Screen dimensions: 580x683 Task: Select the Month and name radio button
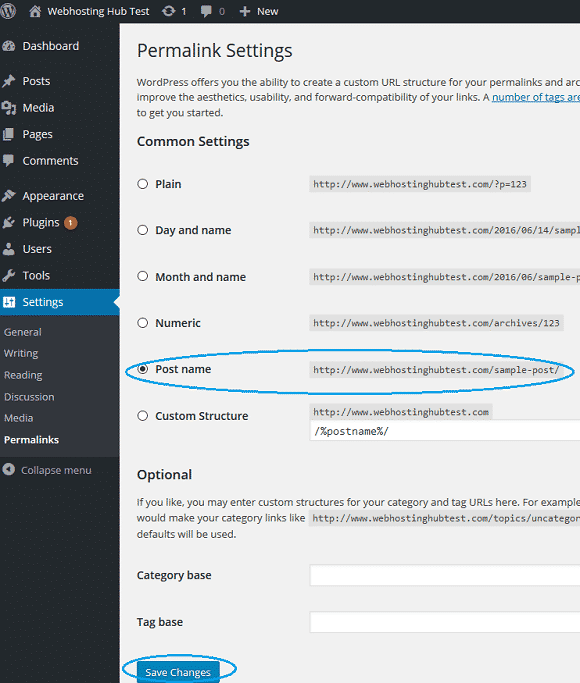coord(142,276)
